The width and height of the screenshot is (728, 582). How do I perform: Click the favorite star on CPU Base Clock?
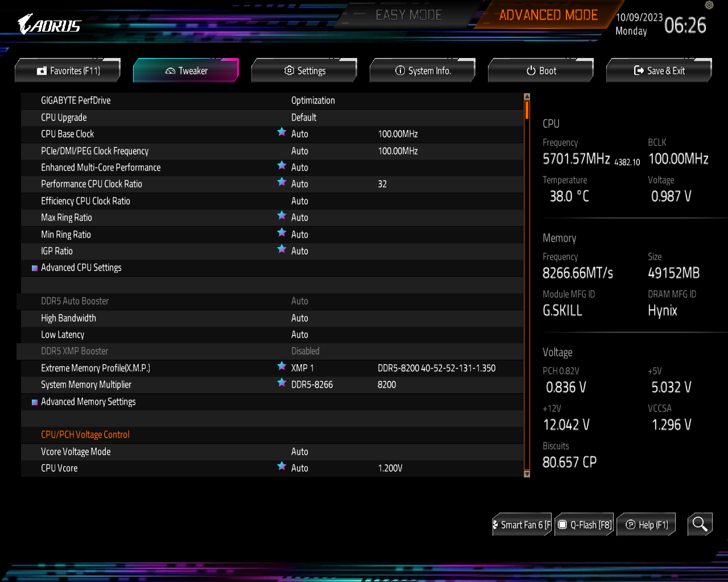click(x=282, y=132)
